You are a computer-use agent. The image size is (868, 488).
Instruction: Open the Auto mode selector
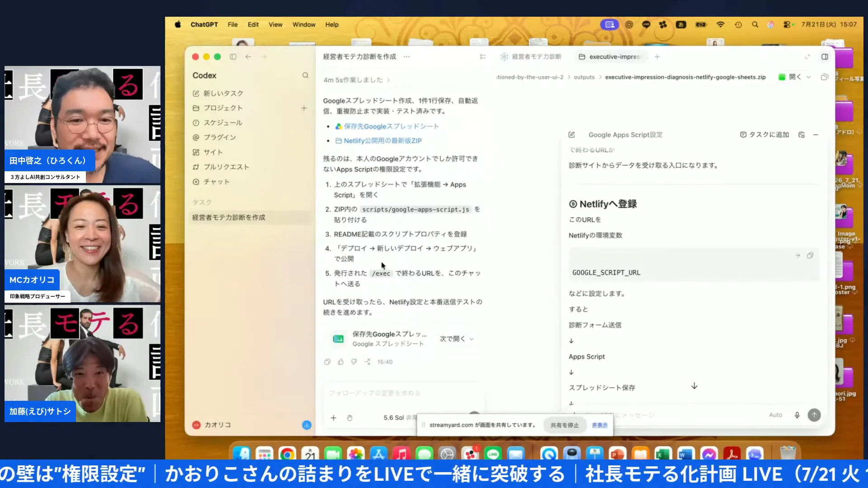click(x=775, y=415)
